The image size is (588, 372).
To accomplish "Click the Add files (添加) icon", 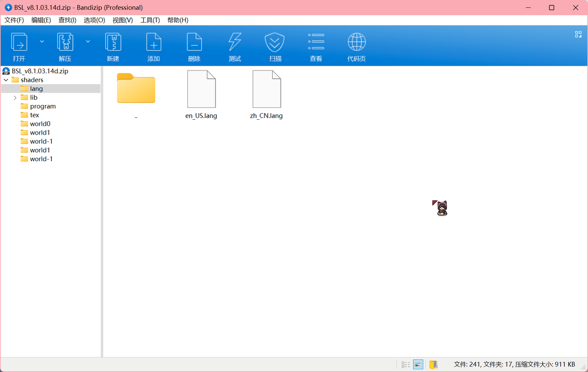I will (153, 42).
